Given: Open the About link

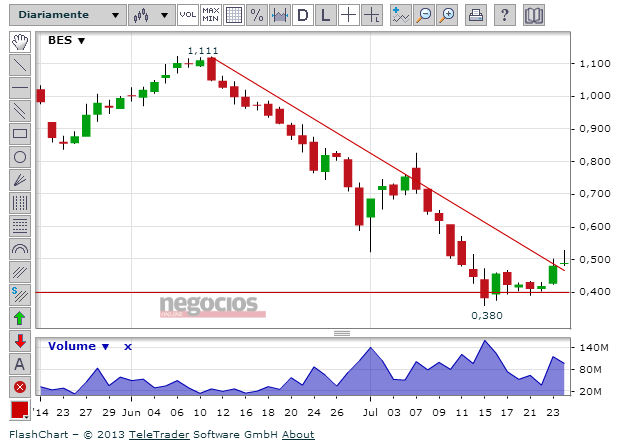Looking at the screenshot, I should point(298,434).
